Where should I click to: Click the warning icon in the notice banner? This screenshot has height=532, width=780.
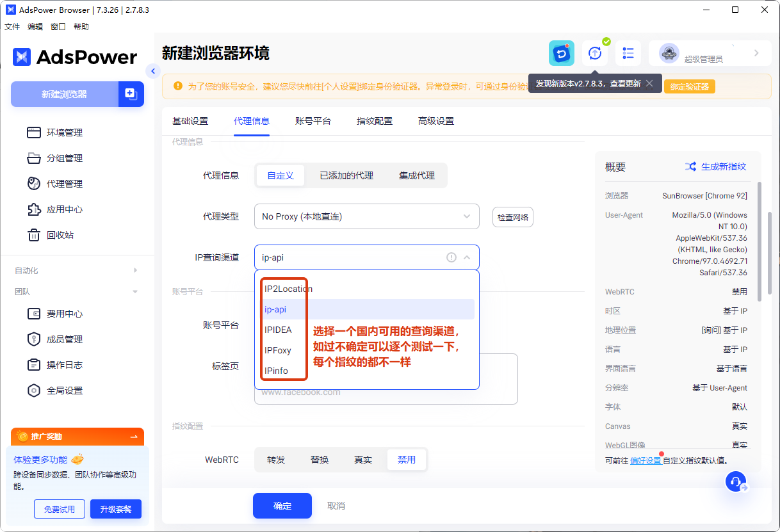177,86
